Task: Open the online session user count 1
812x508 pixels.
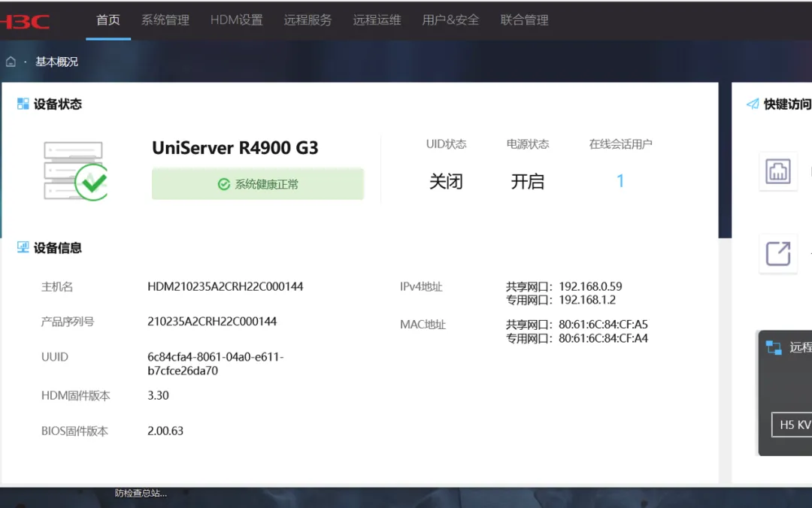Action: point(620,181)
